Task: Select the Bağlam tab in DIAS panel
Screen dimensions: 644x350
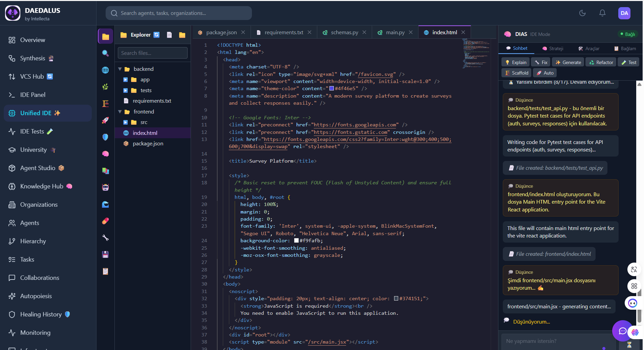Action: (625, 48)
